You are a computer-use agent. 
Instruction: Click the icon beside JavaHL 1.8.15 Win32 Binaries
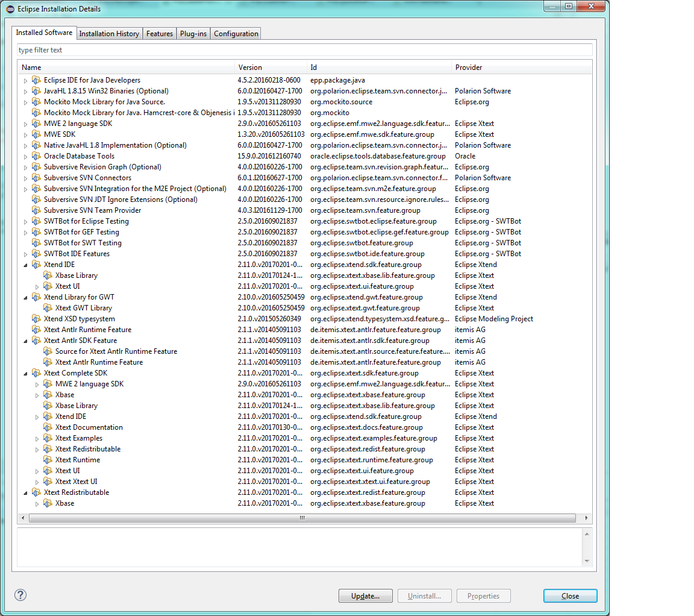(x=36, y=91)
